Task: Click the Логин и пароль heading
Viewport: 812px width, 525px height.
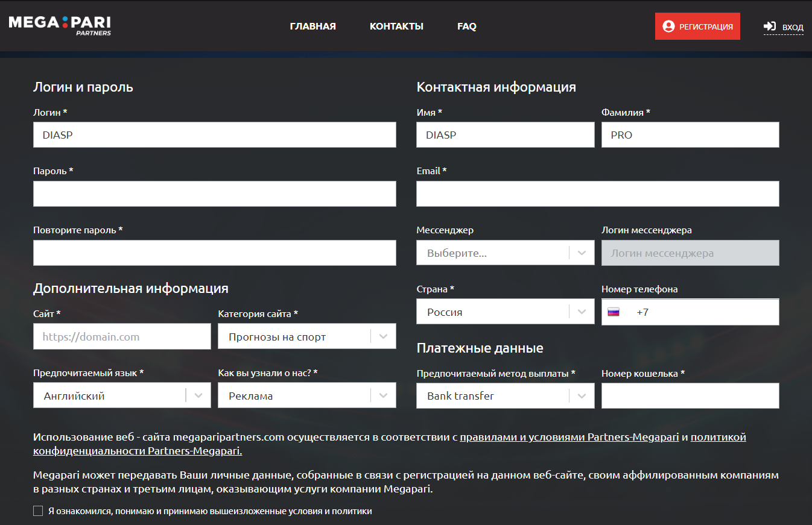Action: (x=83, y=87)
